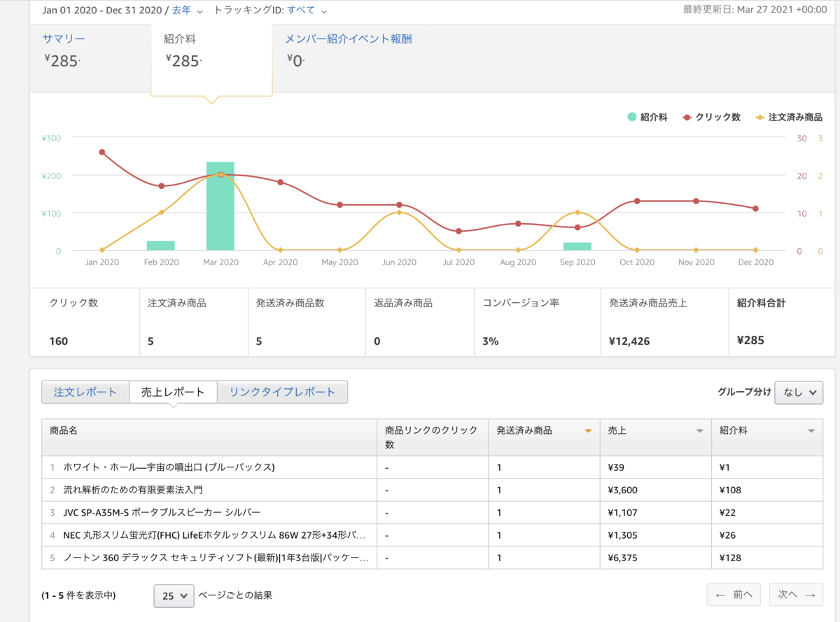Click the Sep 2020 紹介料 bar
Screen dimensions: 840x622
577,246
